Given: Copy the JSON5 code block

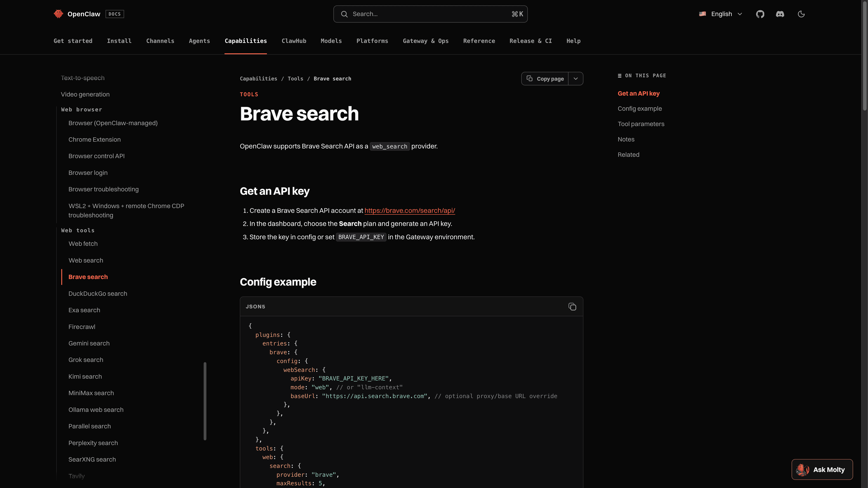Looking at the screenshot, I should click(x=572, y=307).
